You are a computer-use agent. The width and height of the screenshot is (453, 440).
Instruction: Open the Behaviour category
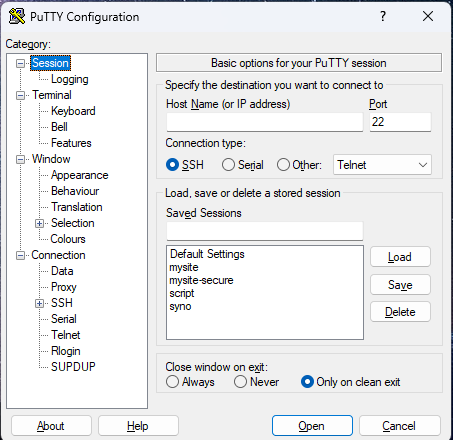(x=75, y=191)
